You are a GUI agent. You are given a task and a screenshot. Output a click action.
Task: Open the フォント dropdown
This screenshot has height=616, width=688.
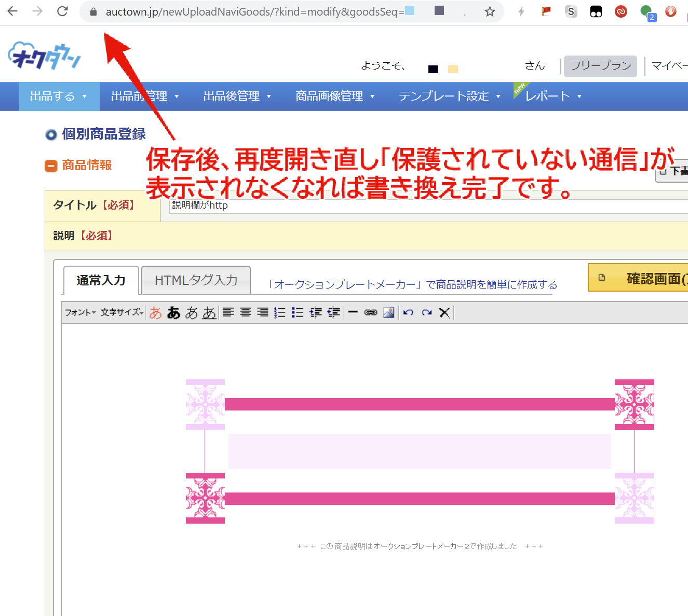(x=80, y=312)
